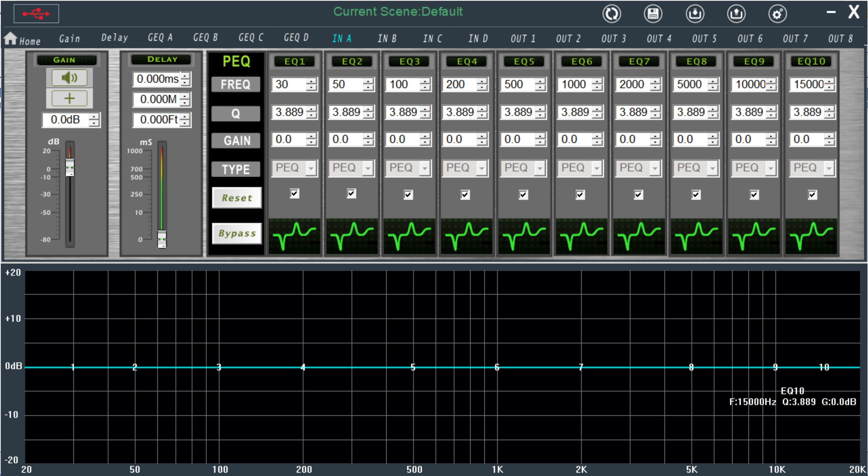Click the plus phase button under speaker
Image resolution: width=868 pixels, height=476 pixels.
pyautogui.click(x=69, y=98)
